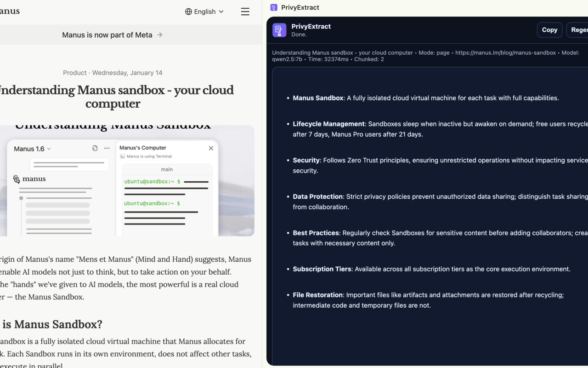Click the PrivyExtract extension icon at panel top
This screenshot has height=368, width=588.
[x=273, y=7]
